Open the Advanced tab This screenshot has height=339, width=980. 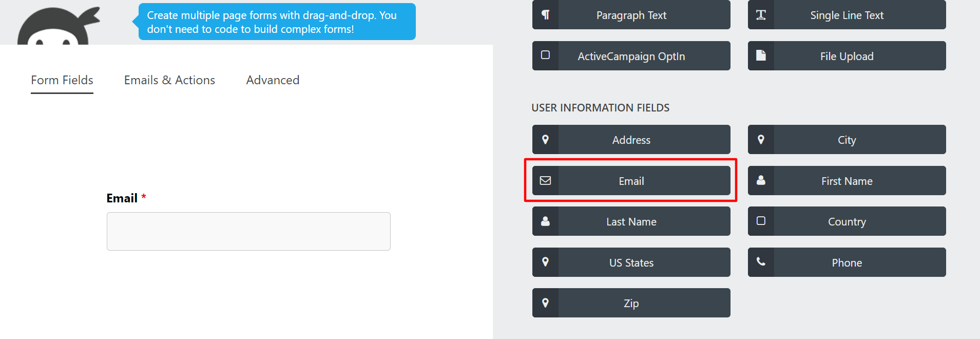(x=273, y=80)
